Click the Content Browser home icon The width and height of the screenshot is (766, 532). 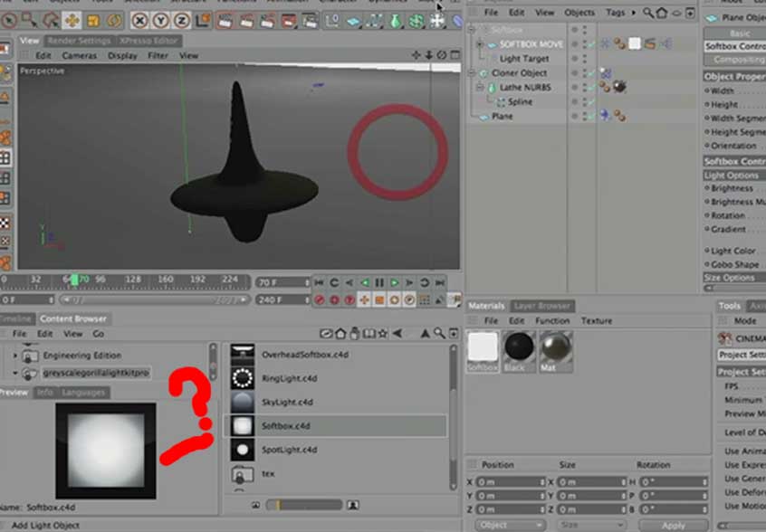pos(340,334)
